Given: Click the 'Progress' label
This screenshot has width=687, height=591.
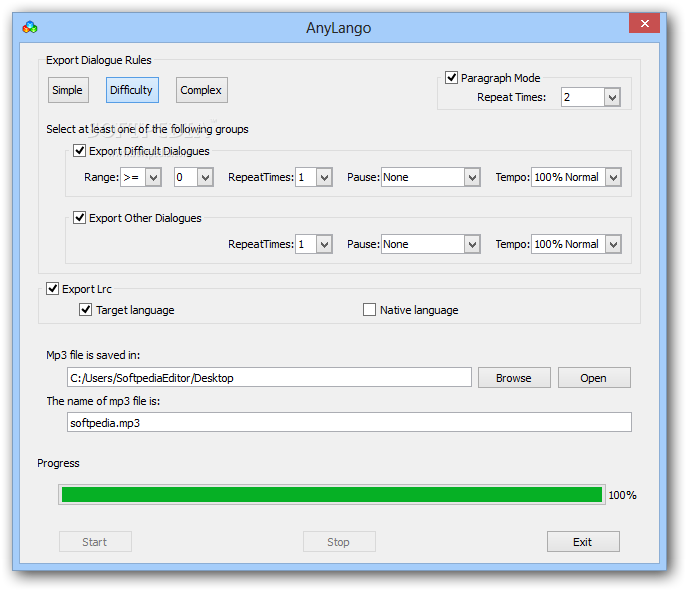Looking at the screenshot, I should pyautogui.click(x=58, y=464).
